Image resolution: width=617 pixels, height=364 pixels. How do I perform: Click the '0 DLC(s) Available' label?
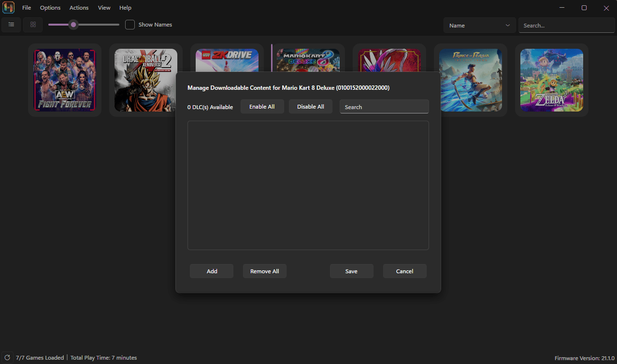(210, 107)
